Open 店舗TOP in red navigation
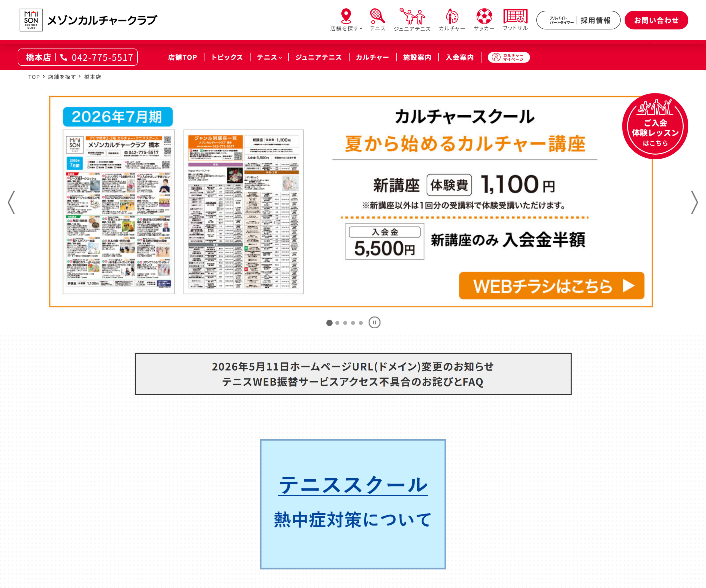 (x=183, y=57)
